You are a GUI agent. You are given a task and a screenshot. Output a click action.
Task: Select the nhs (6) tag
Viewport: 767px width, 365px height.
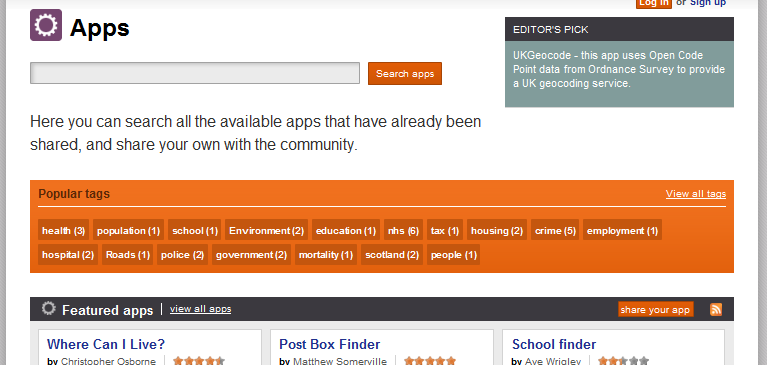(404, 230)
